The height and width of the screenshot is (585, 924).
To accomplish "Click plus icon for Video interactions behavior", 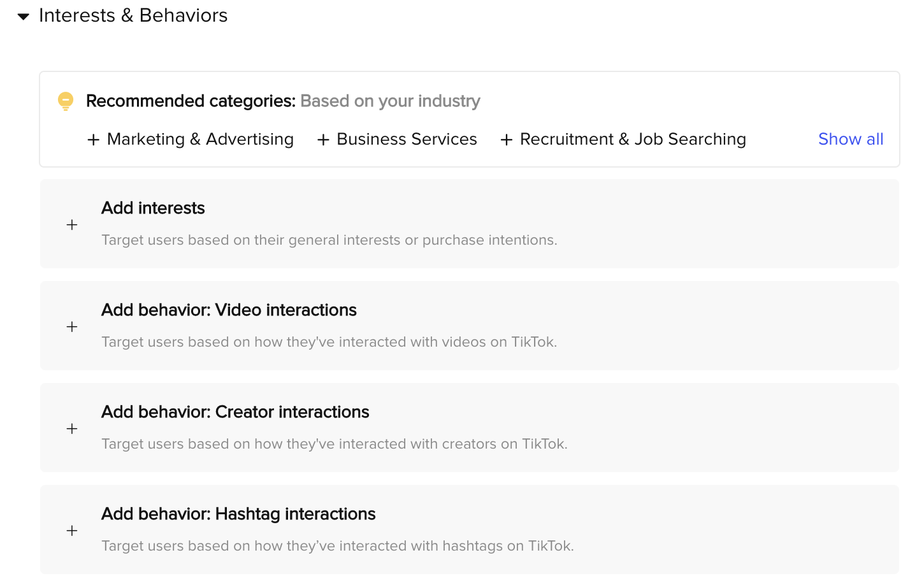I will (x=72, y=326).
